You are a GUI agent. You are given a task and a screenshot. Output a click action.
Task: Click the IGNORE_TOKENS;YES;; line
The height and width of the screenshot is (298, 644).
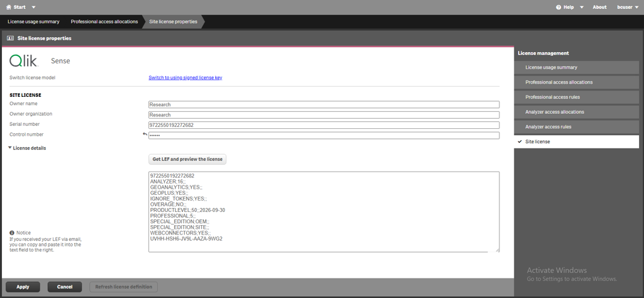point(179,199)
